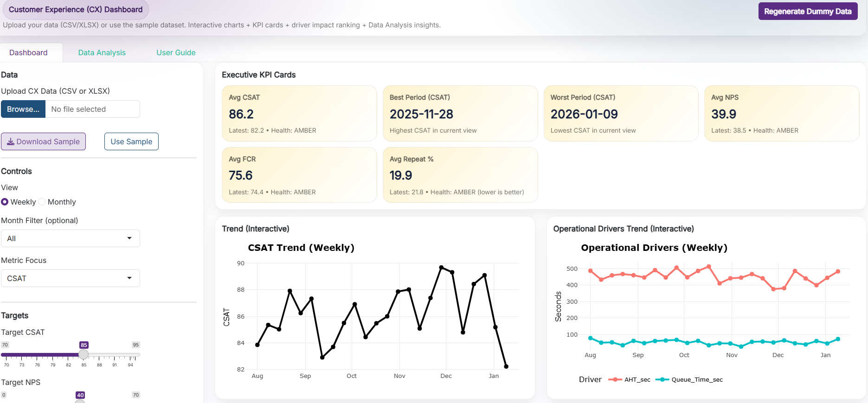Click the Target CSAT slider handle

84,354
